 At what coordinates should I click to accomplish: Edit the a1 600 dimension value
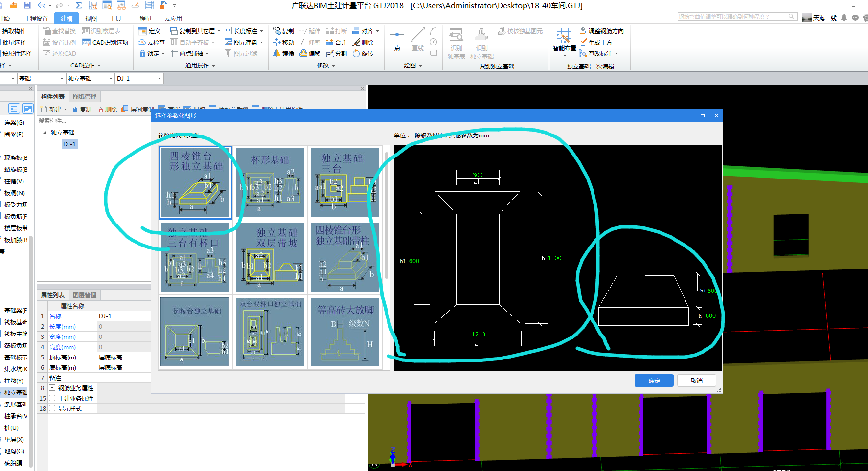[x=478, y=175]
